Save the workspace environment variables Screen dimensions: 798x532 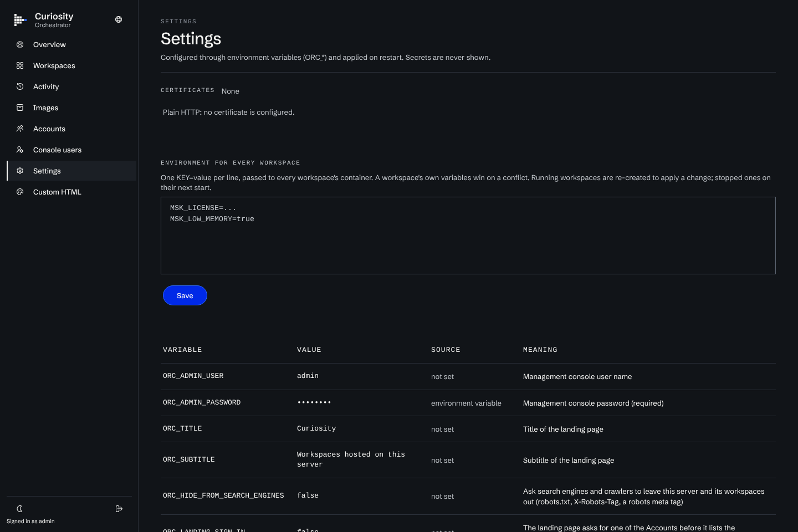tap(185, 295)
